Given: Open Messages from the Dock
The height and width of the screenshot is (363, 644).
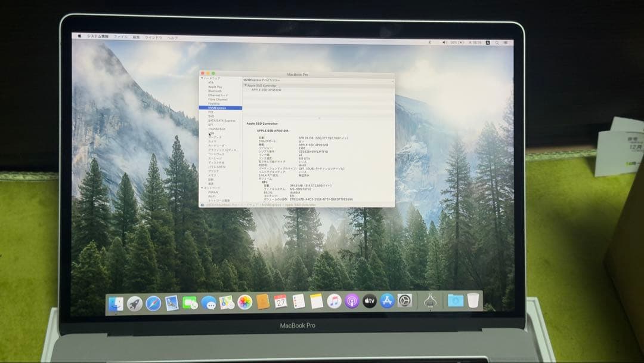Looking at the screenshot, I should pyautogui.click(x=209, y=303).
